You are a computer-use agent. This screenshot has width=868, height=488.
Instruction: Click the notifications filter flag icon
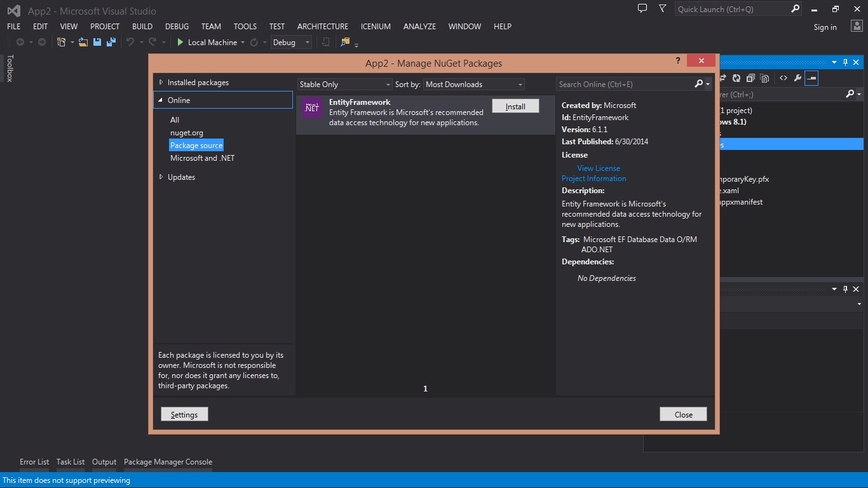click(x=663, y=8)
